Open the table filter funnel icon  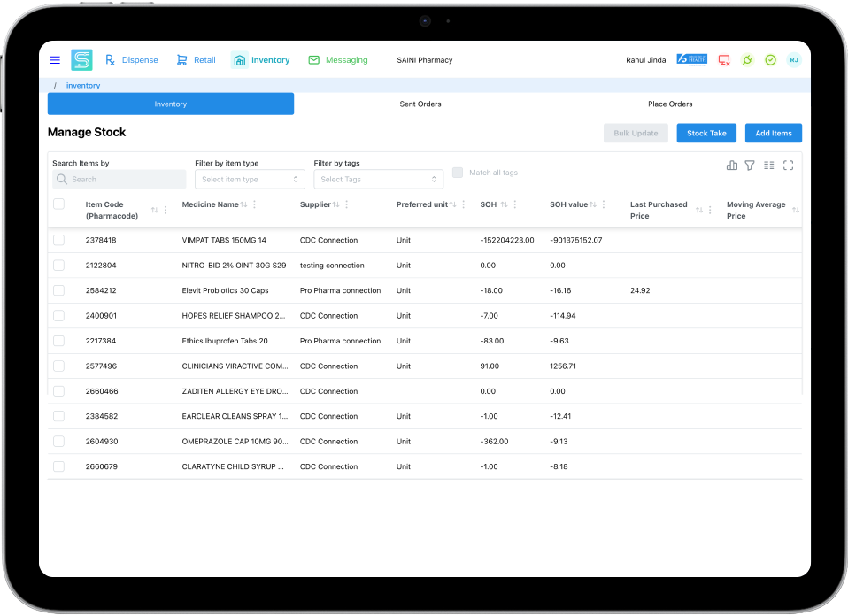(x=750, y=166)
